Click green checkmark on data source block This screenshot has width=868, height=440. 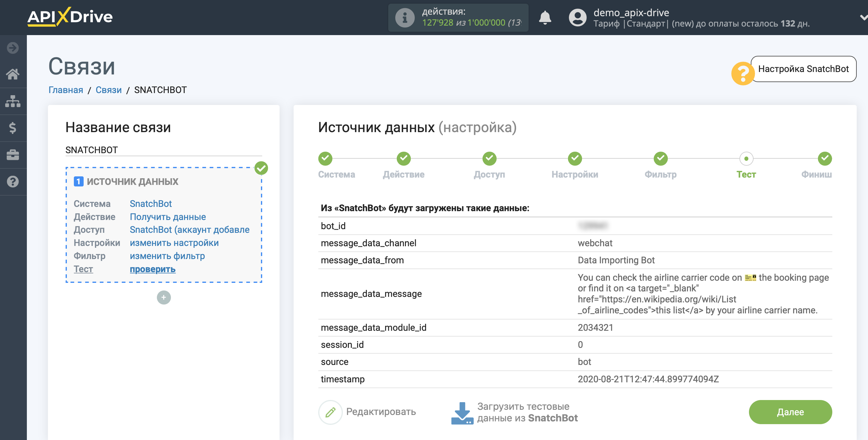point(261,168)
